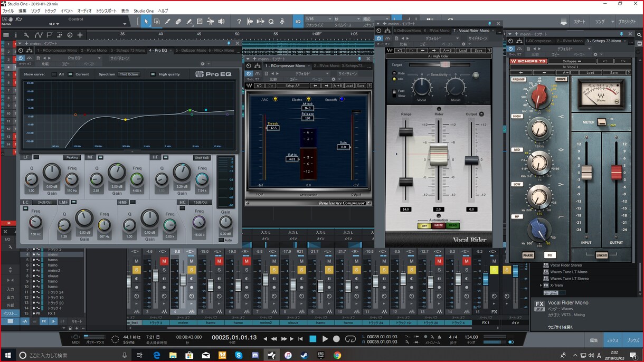Click the stop button in the transport
Viewport: 644px width, 362px height.
pyautogui.click(x=313, y=339)
